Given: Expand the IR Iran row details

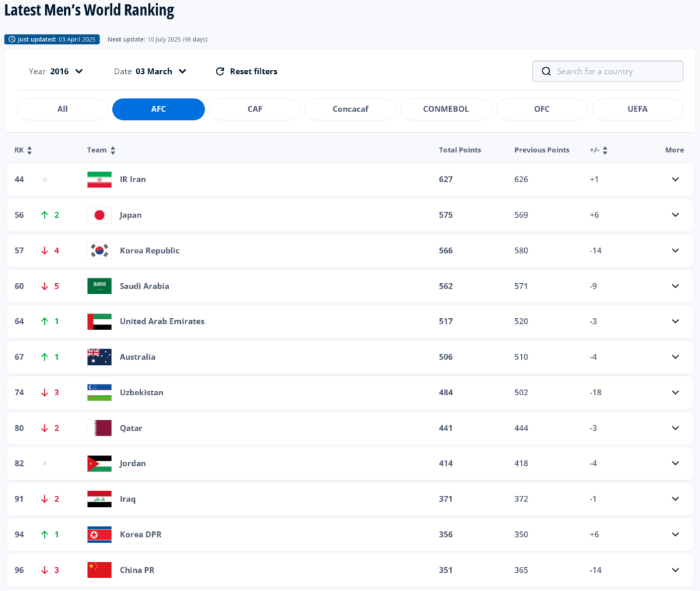Looking at the screenshot, I should pyautogui.click(x=675, y=180).
